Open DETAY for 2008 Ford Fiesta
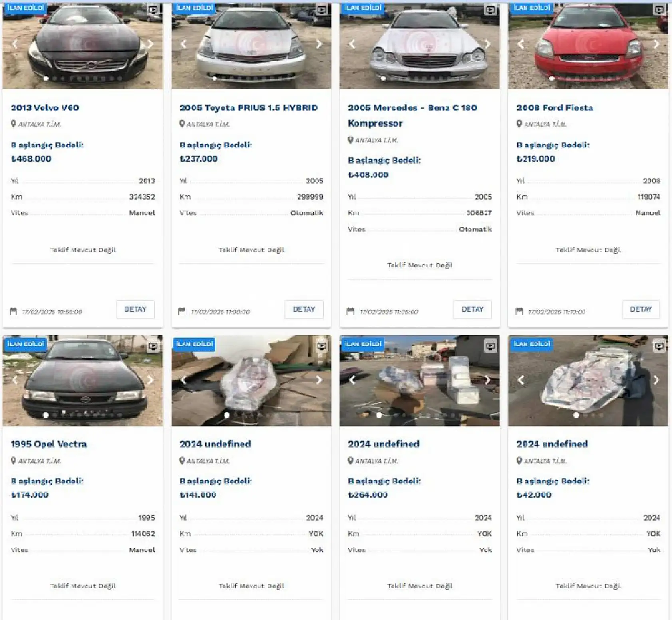The height and width of the screenshot is (620, 672). point(641,309)
